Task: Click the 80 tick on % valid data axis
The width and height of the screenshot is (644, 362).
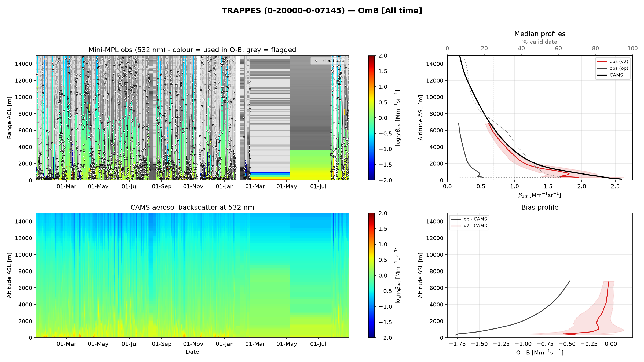Action: click(x=595, y=49)
